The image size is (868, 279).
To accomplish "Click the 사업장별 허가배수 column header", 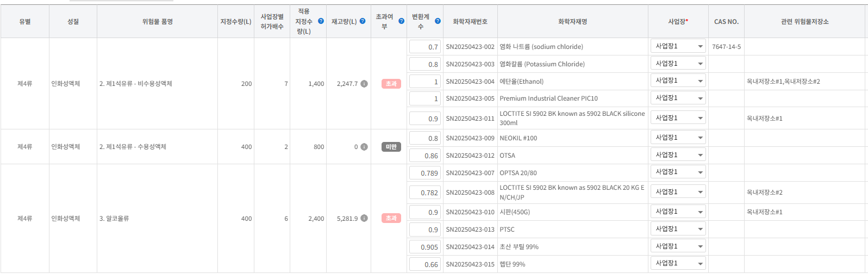I will (x=272, y=22).
